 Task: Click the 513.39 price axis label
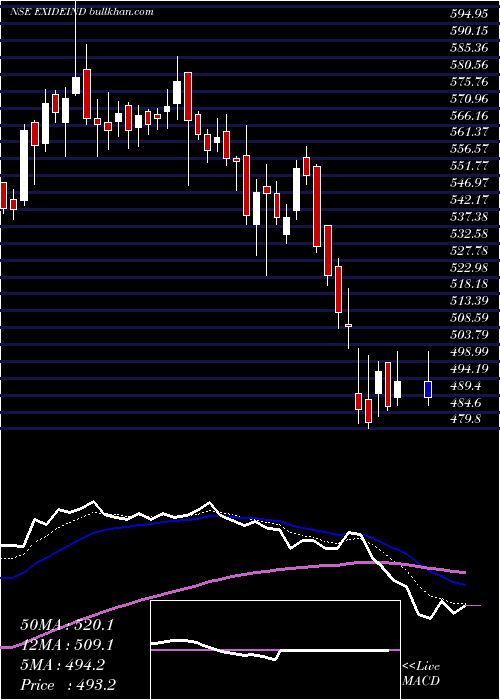click(469, 301)
